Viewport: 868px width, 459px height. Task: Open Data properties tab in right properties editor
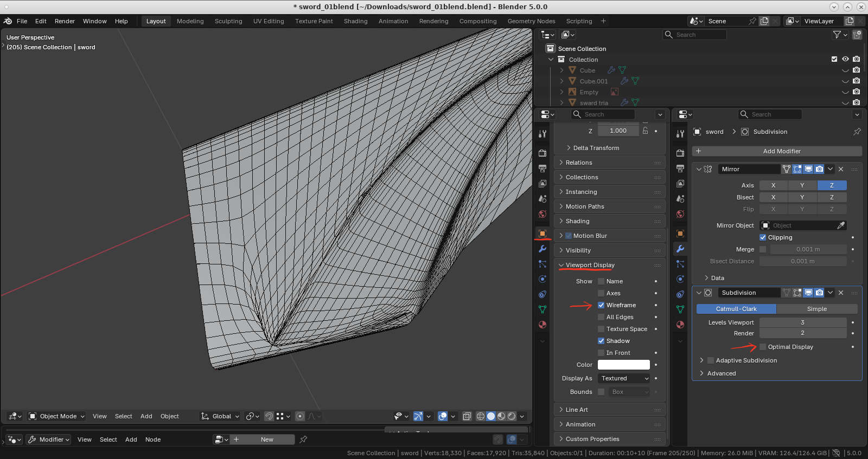[x=680, y=309]
